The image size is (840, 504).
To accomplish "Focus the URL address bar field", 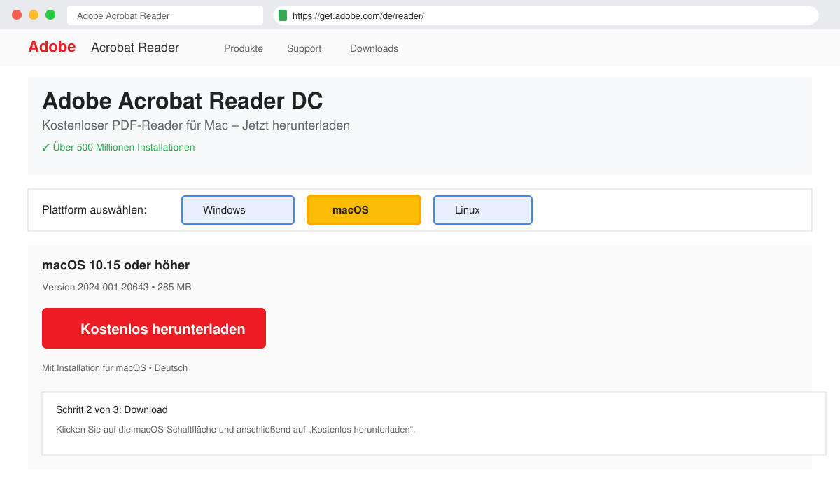I will (546, 15).
